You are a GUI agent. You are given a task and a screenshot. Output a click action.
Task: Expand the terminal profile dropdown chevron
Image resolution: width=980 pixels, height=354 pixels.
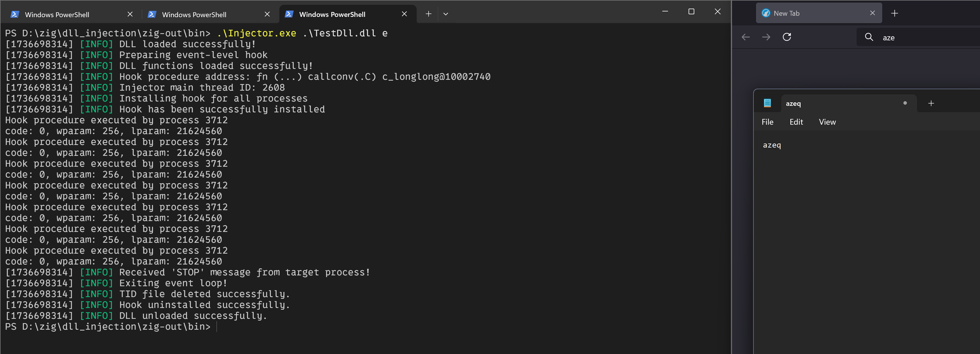pyautogui.click(x=445, y=14)
